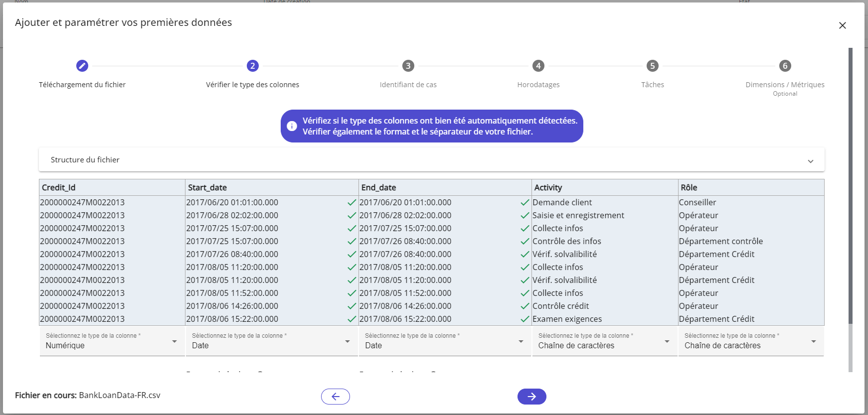Click the Credit_Id column header

tap(59, 188)
